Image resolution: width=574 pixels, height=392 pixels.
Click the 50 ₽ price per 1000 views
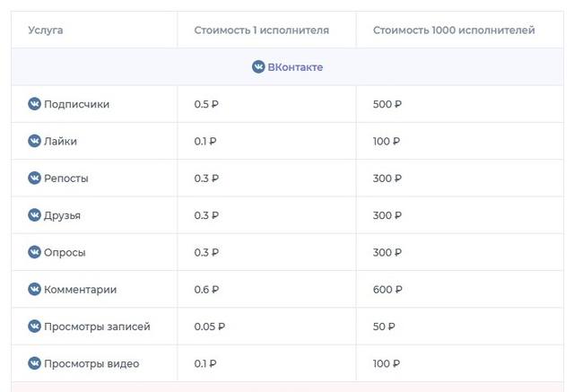pos(384,327)
